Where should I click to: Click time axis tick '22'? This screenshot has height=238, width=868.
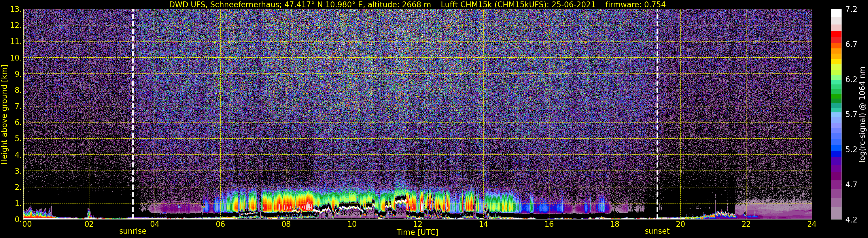746,224
